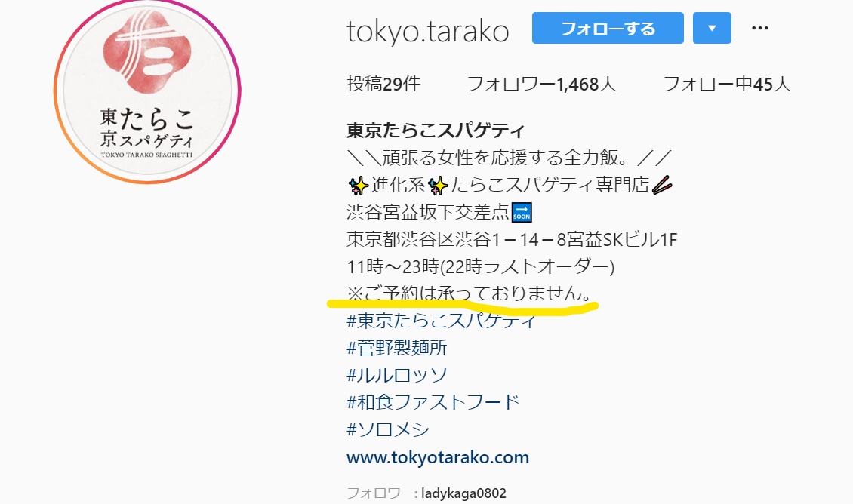Screen dimensions: 853x504
Task: Open the three-dots options menu
Action: pyautogui.click(x=759, y=28)
